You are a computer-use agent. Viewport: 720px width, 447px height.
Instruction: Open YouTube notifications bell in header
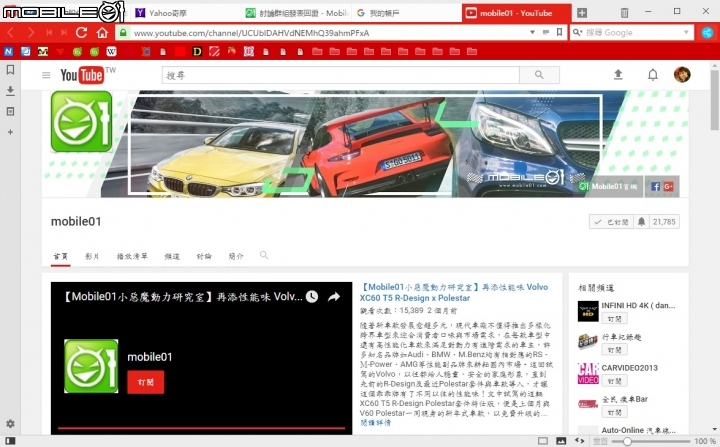(652, 74)
